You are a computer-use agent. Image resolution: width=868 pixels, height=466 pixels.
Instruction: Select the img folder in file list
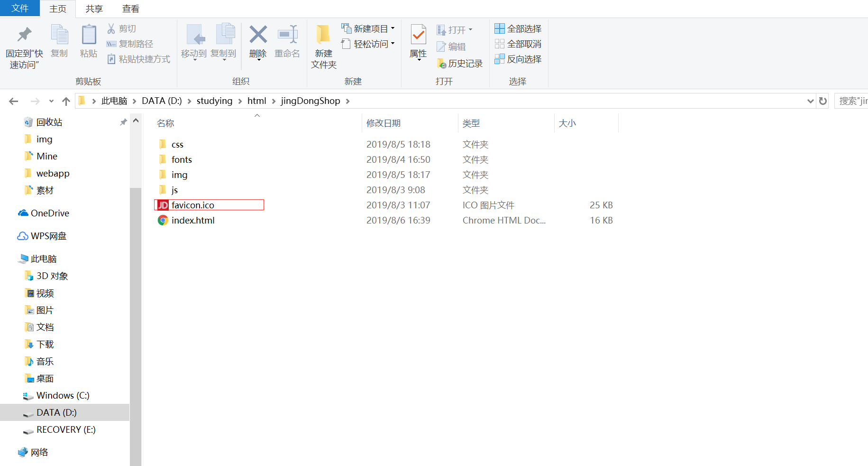[173, 175]
